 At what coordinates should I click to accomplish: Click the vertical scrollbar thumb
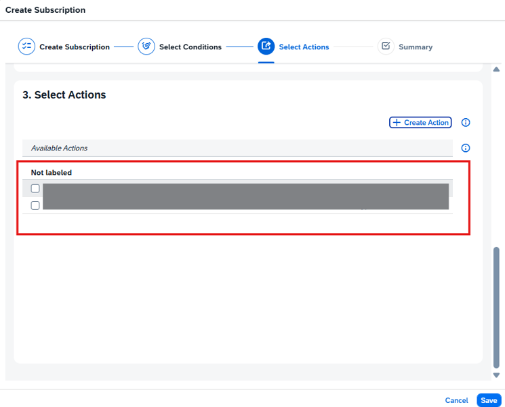(496, 307)
